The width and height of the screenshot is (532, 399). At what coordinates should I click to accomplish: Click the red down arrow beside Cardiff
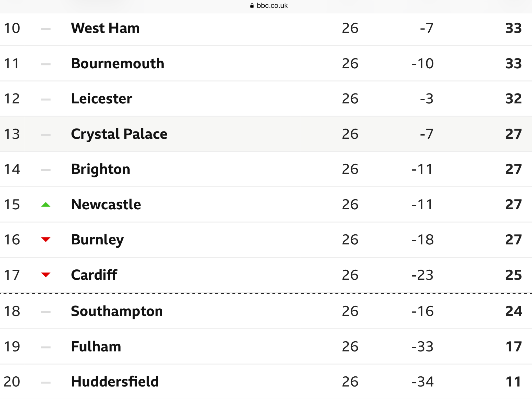pyautogui.click(x=46, y=275)
